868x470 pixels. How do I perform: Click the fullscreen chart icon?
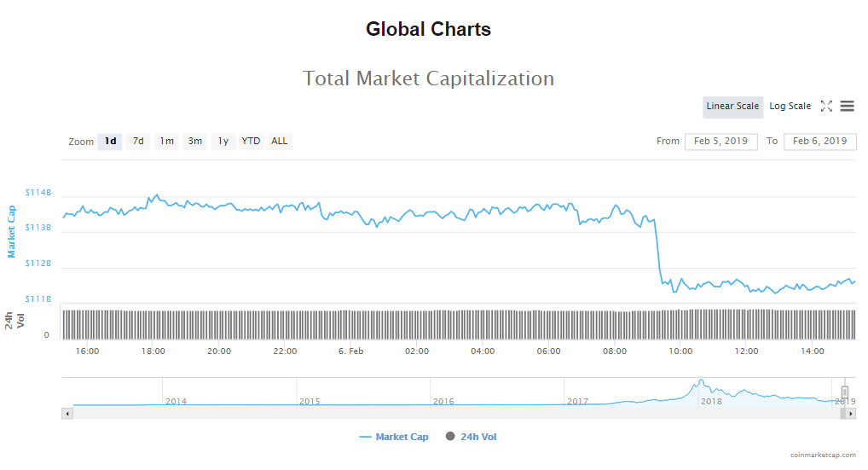point(826,107)
